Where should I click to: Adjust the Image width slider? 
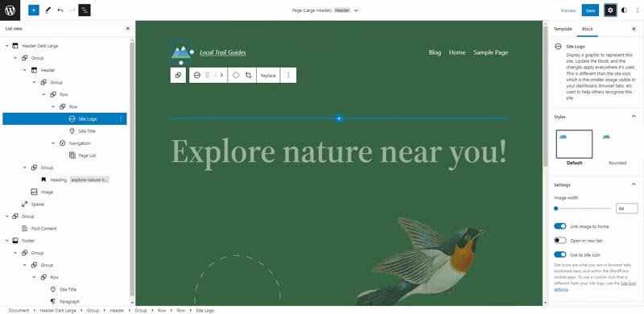point(582,209)
